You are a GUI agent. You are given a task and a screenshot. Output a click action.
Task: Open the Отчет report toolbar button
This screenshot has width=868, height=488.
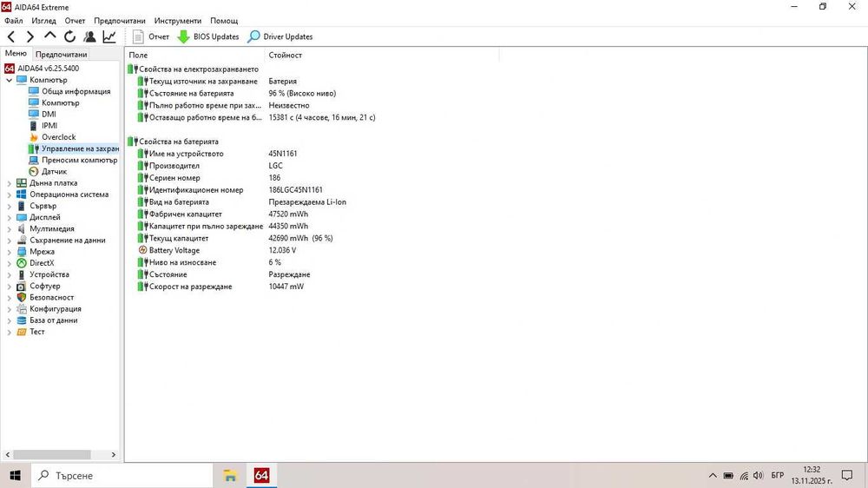(x=150, y=36)
